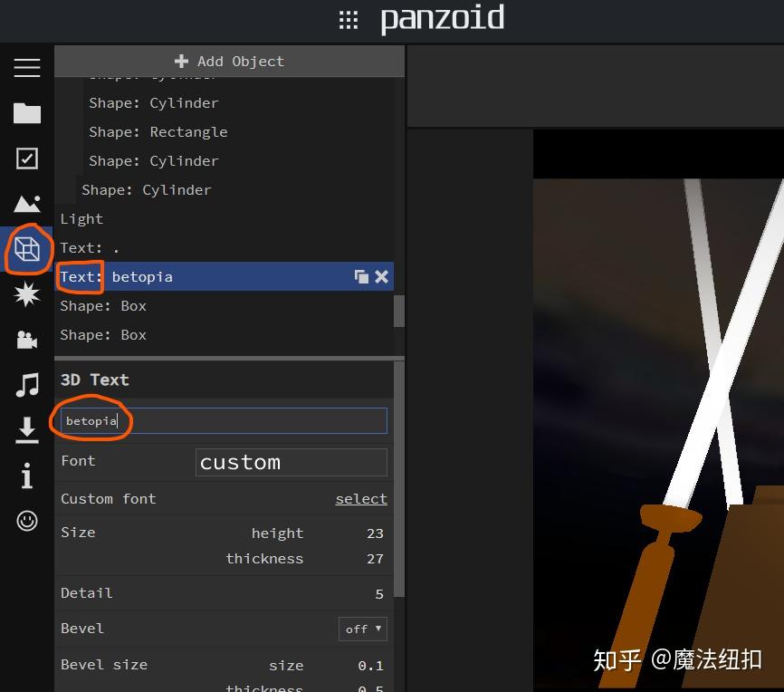Open the hamburger menu at top left
This screenshot has height=692, width=784.
(x=27, y=67)
